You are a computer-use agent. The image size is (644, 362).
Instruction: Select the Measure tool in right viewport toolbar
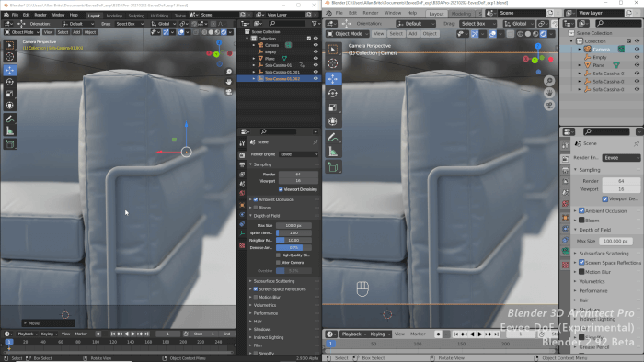(333, 153)
